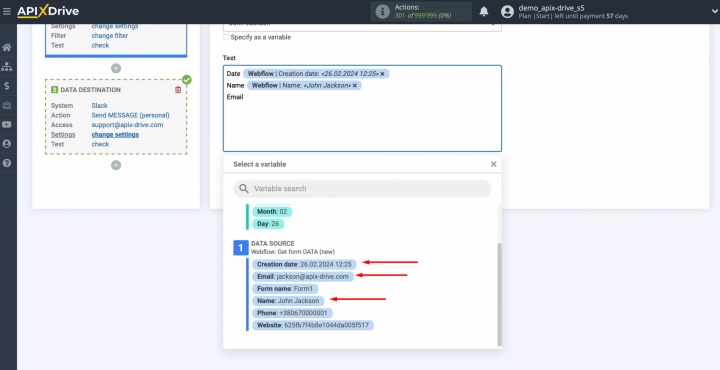Image resolution: width=720 pixels, height=370 pixels.
Task: Open profile sidebar icon
Action: pyautogui.click(x=7, y=144)
